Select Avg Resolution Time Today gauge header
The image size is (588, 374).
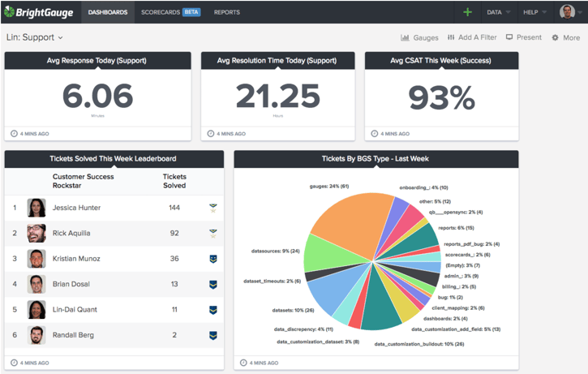click(x=277, y=60)
